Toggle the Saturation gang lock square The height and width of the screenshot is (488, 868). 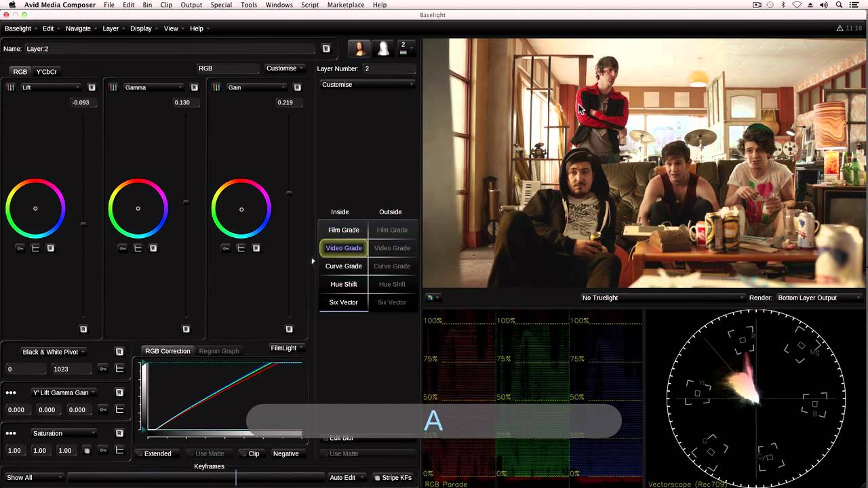(87, 451)
